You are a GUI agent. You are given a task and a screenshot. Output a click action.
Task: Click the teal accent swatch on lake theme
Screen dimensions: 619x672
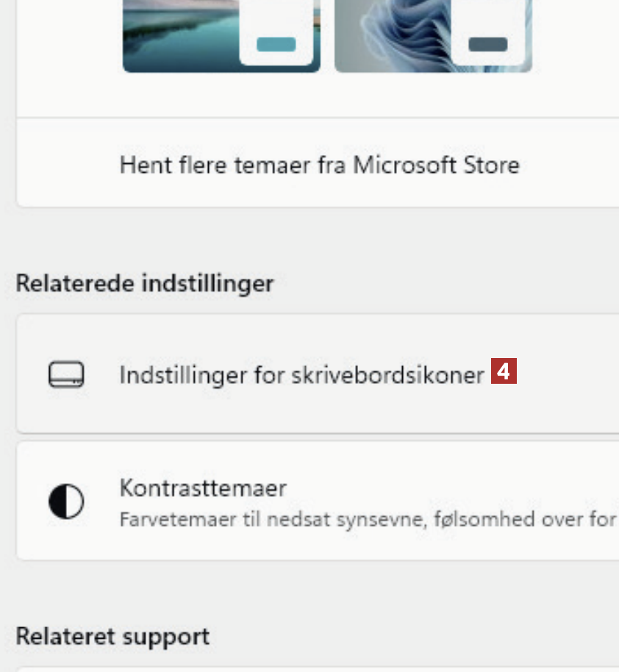pyautogui.click(x=276, y=44)
